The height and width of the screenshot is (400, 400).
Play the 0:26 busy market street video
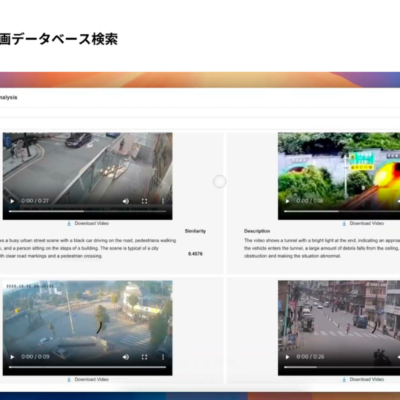287,357
